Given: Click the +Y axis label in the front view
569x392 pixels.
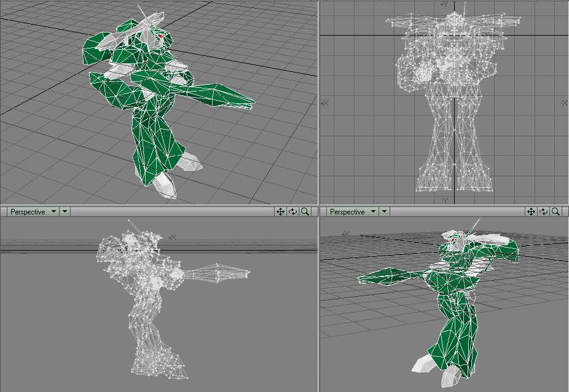Looking at the screenshot, I should pos(444,4).
